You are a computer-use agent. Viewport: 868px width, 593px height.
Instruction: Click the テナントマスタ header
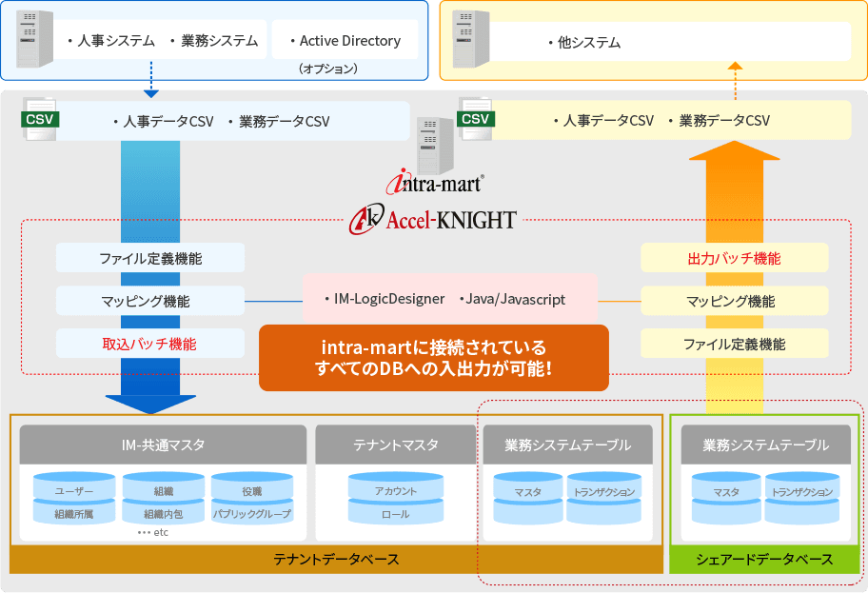pyautogui.click(x=396, y=445)
